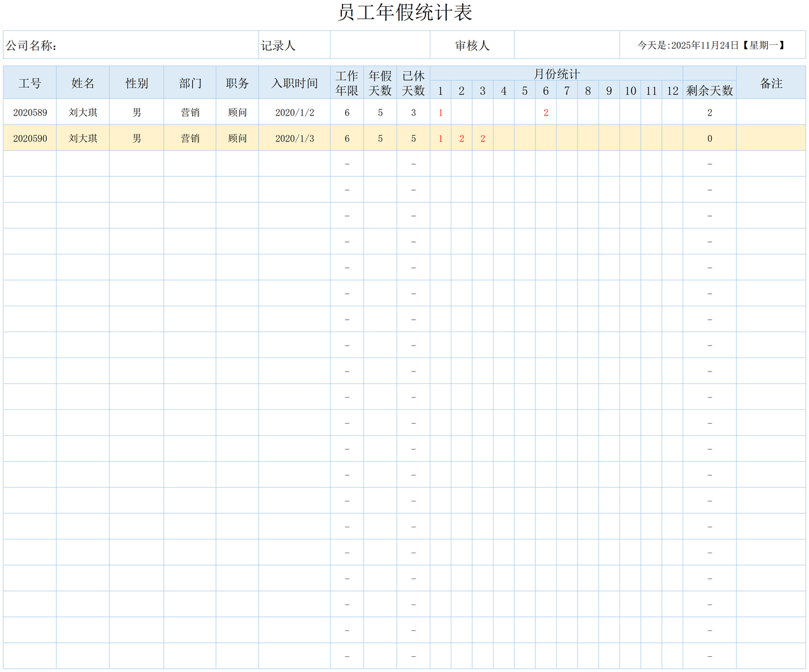Select the 今天是 date cell

click(712, 45)
